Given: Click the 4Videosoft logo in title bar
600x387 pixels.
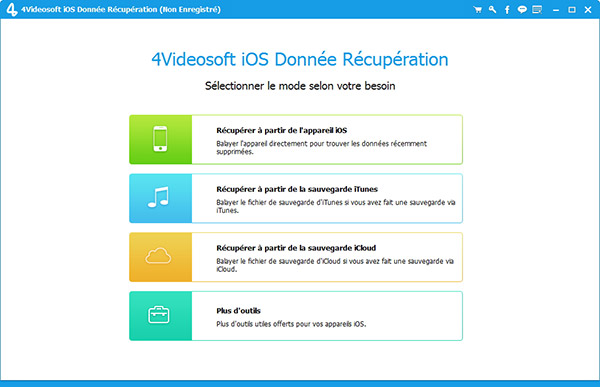Looking at the screenshot, I should tap(11, 10).
